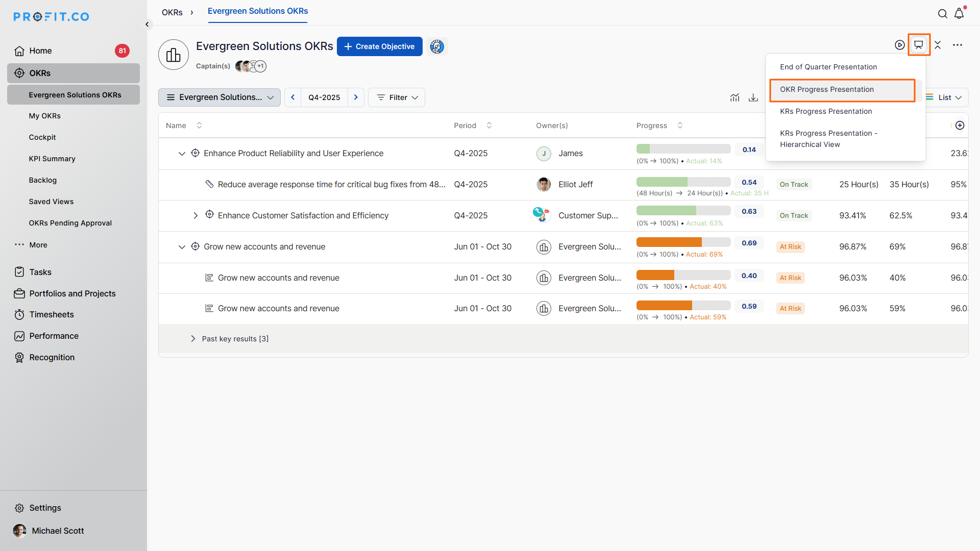Open the notifications bell
This screenshot has width=980, height=551.
[959, 14]
